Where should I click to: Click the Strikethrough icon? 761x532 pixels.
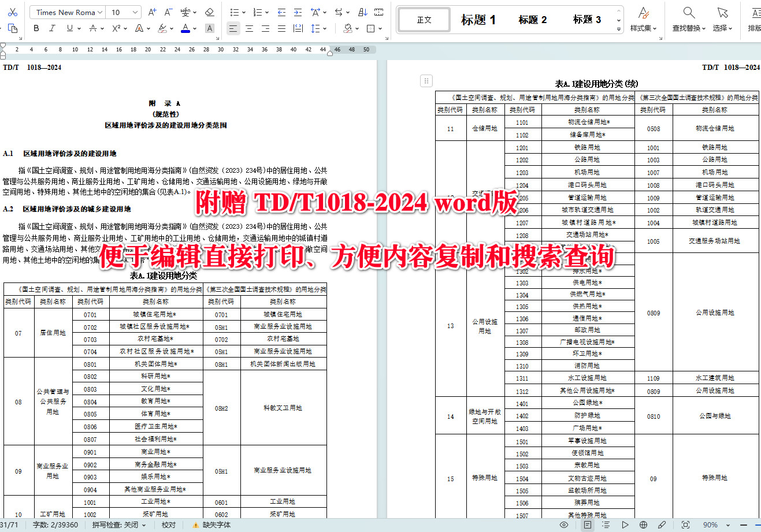coord(92,28)
